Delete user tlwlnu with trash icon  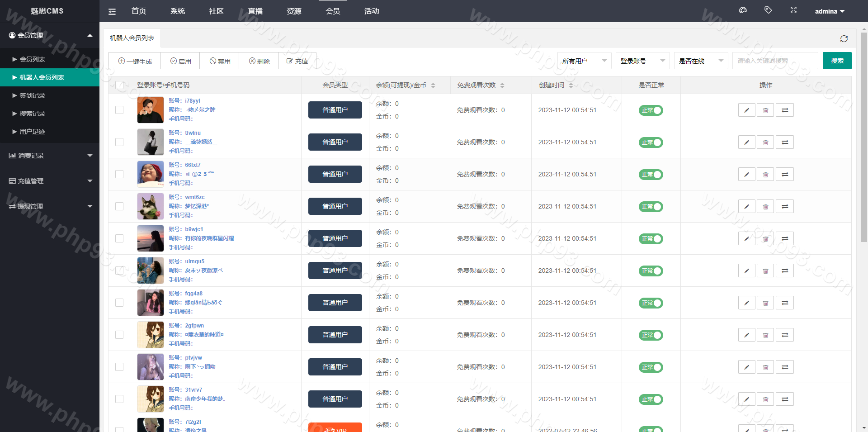(x=765, y=142)
